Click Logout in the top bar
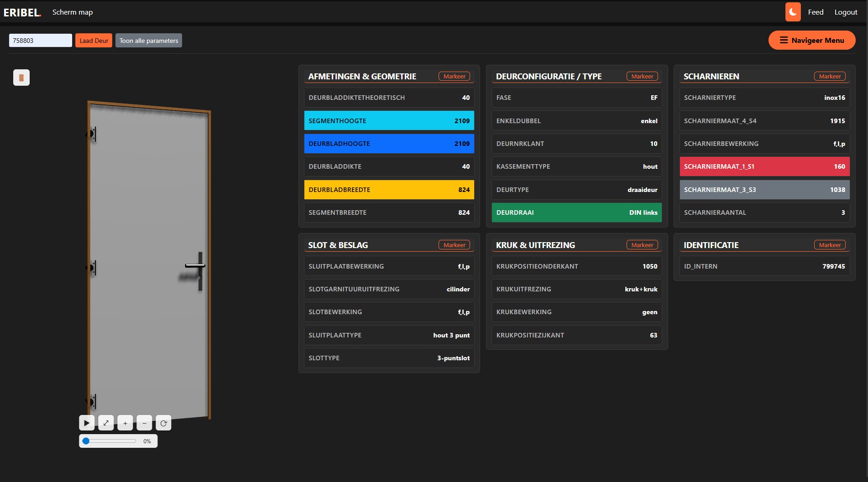Viewport: 868px width, 482px height. [x=846, y=12]
